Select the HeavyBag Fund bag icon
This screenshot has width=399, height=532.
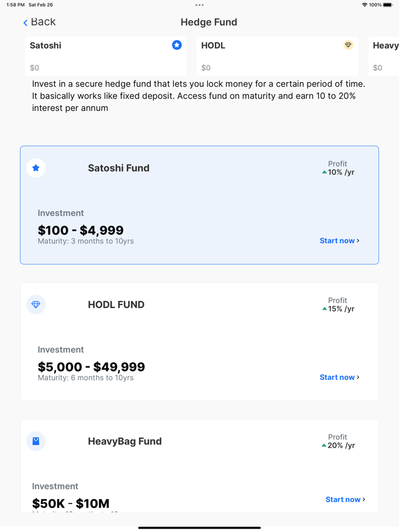click(x=36, y=441)
